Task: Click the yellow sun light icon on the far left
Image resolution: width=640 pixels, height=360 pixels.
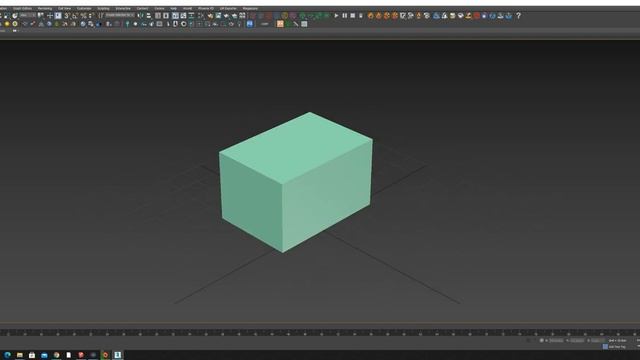Action: point(7,24)
